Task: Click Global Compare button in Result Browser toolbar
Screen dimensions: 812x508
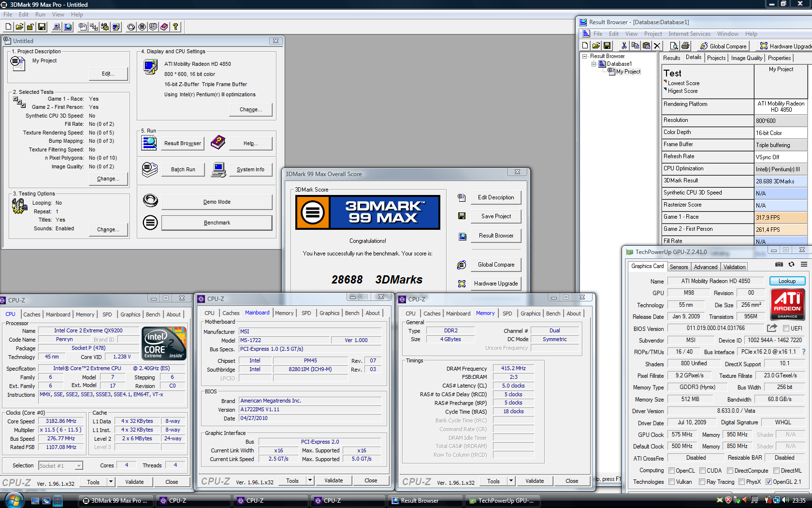Action: click(x=724, y=46)
